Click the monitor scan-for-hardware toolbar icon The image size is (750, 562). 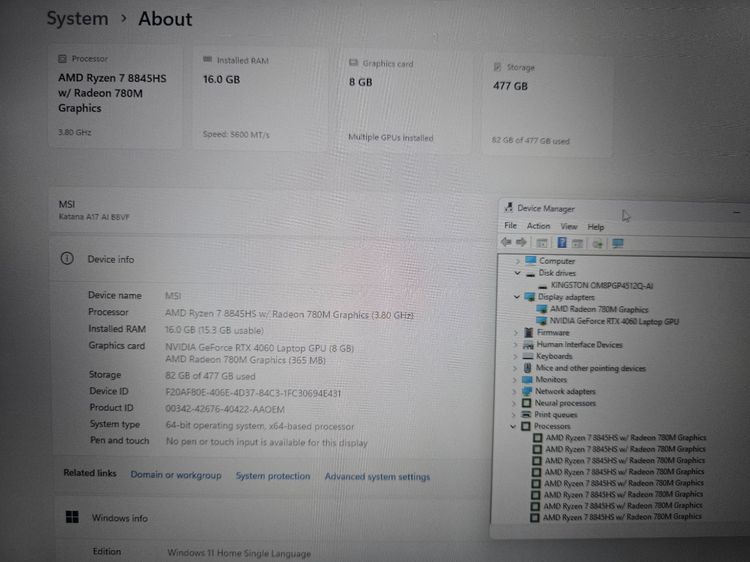point(618,243)
